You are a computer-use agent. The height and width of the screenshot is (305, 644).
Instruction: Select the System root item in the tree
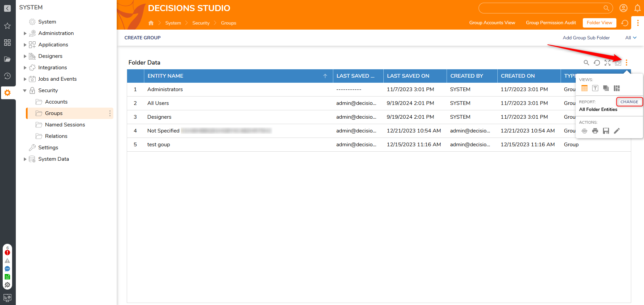point(47,22)
